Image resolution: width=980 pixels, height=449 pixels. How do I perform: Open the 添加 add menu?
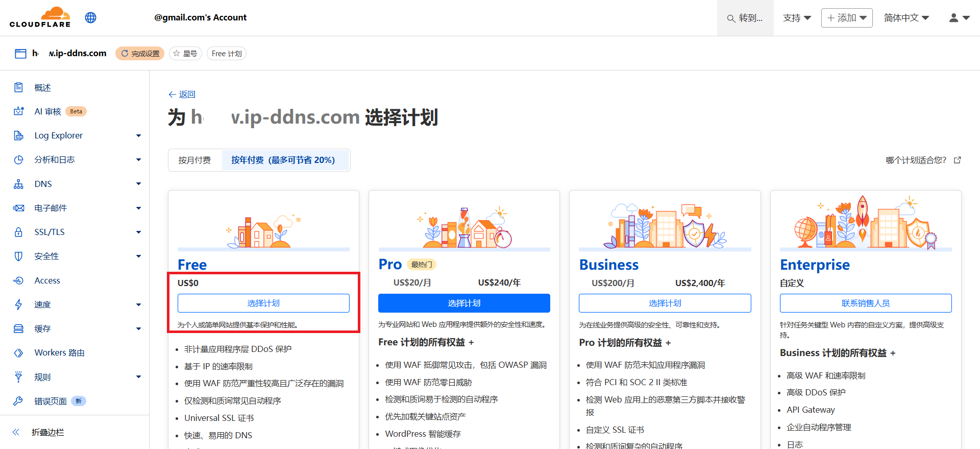pyautogui.click(x=847, y=18)
